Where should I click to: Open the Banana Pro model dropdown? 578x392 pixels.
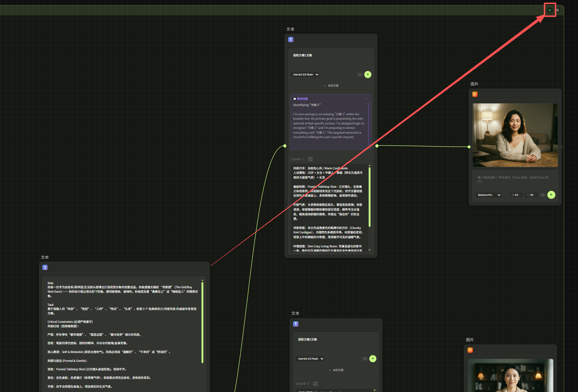tap(489, 195)
